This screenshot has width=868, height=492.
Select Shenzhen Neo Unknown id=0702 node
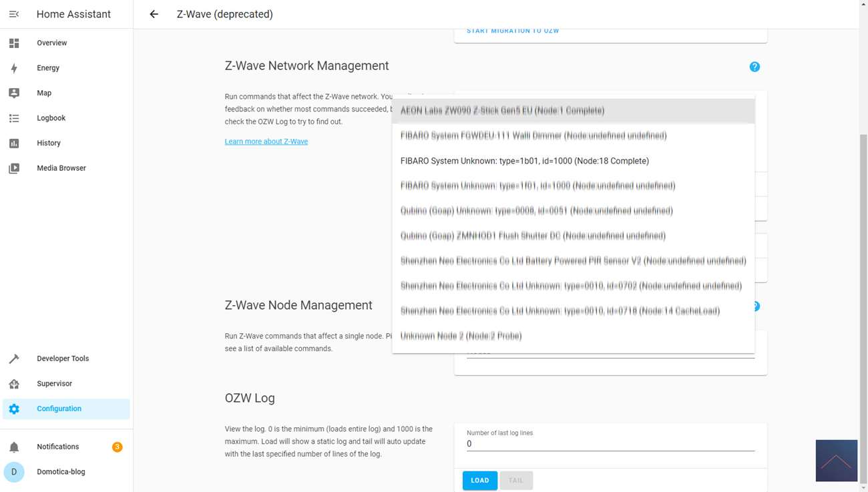tap(574, 286)
